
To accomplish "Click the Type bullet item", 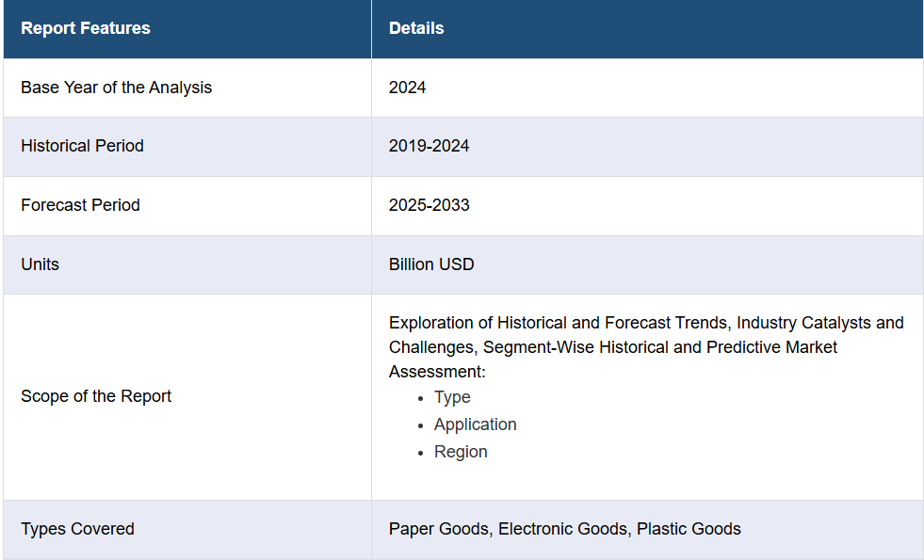I will [x=452, y=397].
